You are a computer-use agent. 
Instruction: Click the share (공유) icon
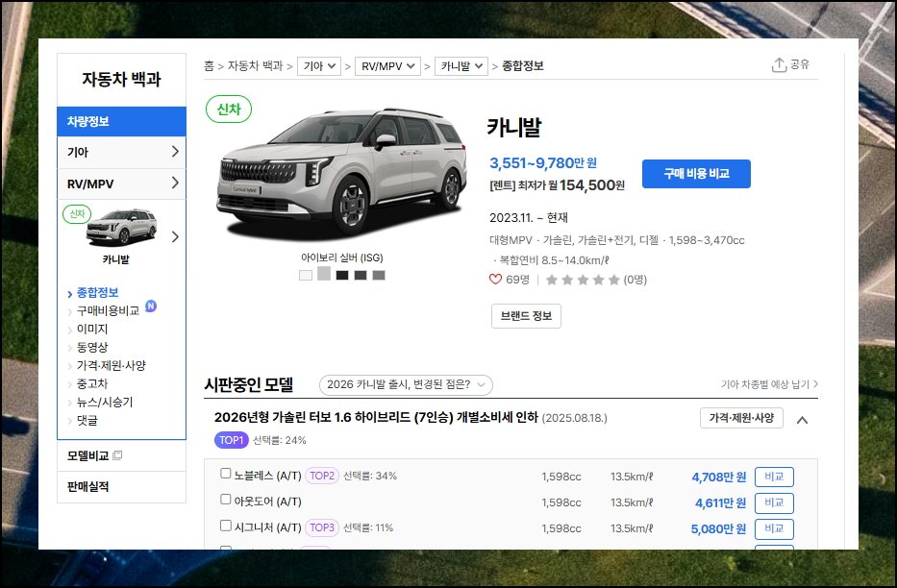pos(779,64)
